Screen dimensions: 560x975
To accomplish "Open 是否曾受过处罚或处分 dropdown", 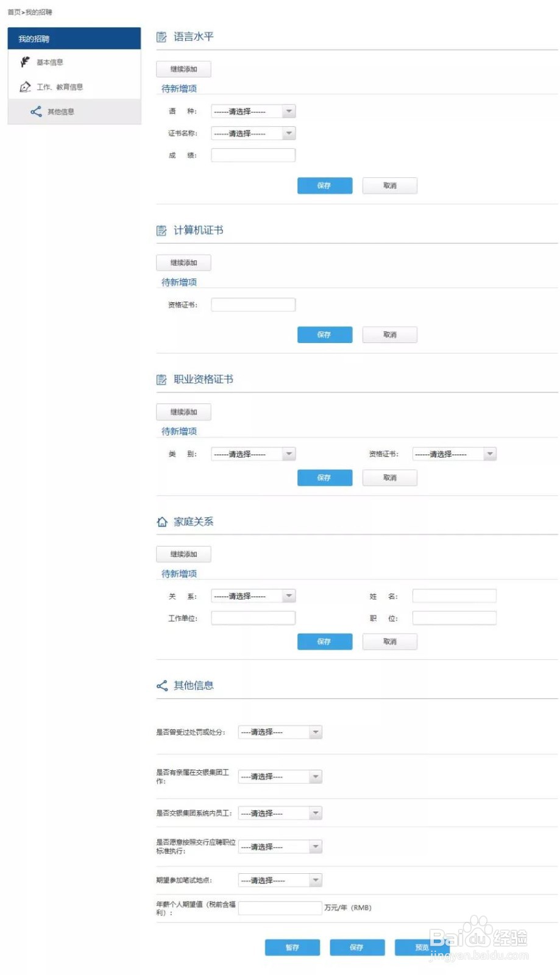I will [x=280, y=732].
